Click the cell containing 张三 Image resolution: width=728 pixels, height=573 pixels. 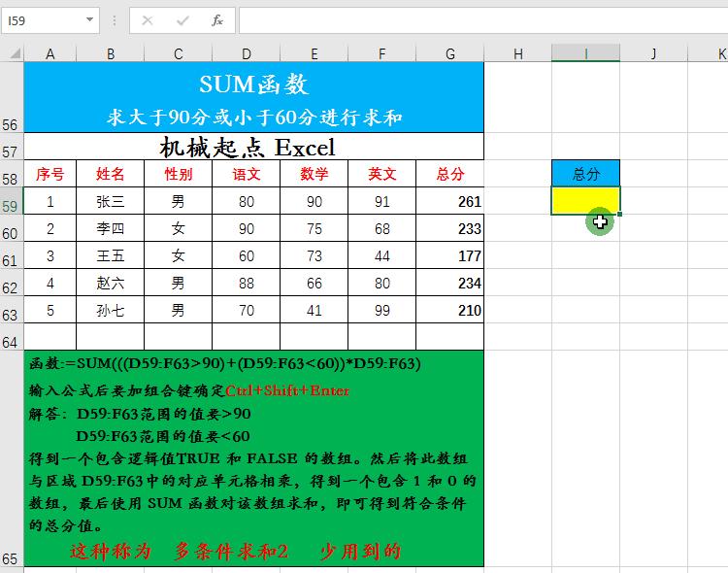pyautogui.click(x=111, y=201)
